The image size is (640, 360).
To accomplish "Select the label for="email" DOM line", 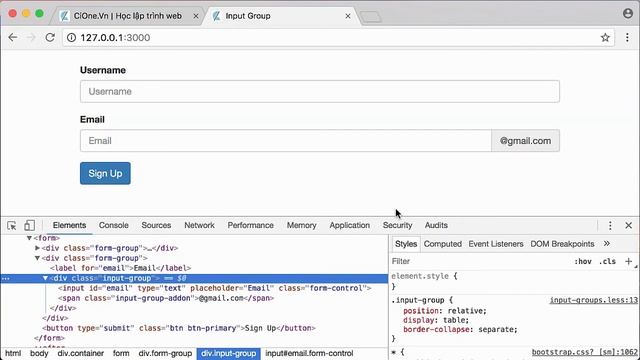I will [120, 268].
